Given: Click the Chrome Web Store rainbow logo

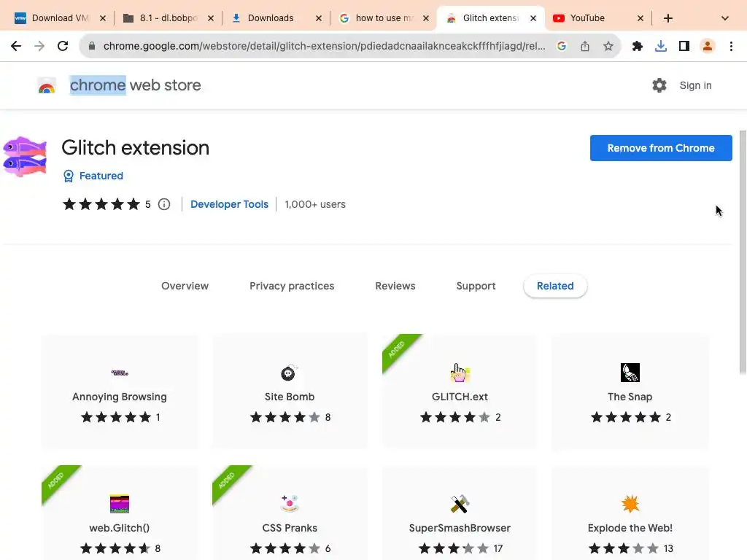Looking at the screenshot, I should point(47,86).
